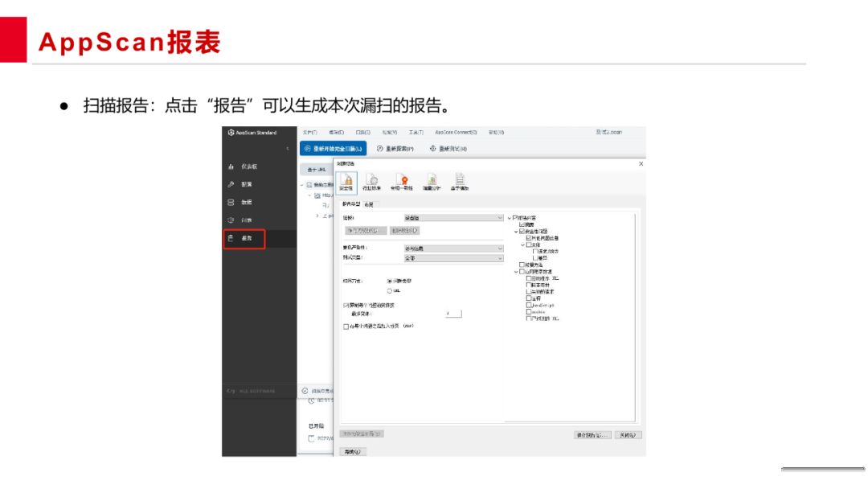Click the calendar icon under 已开始

pyautogui.click(x=311, y=438)
